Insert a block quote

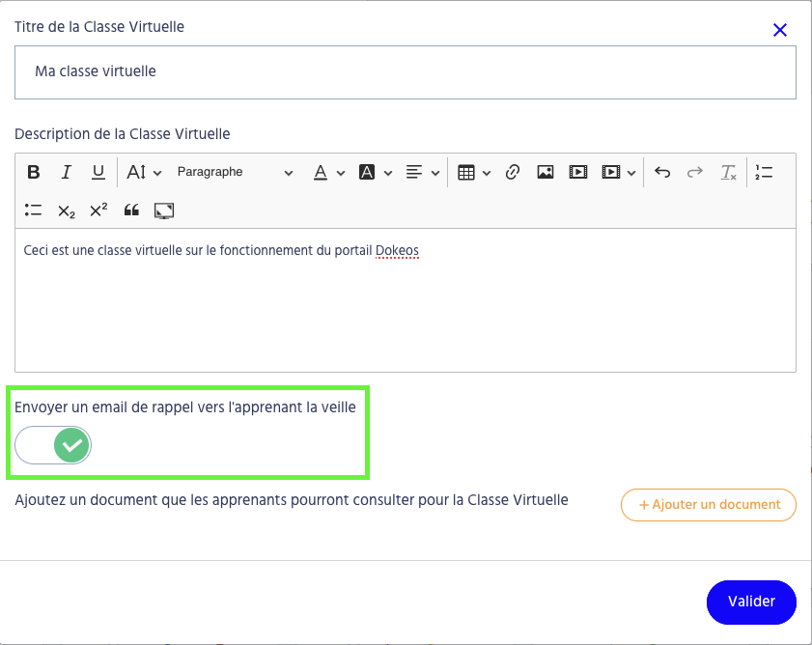coord(131,210)
